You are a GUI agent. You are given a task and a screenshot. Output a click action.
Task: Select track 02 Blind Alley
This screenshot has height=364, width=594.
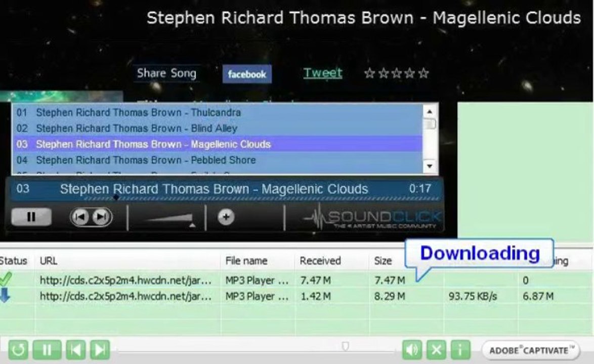point(218,128)
